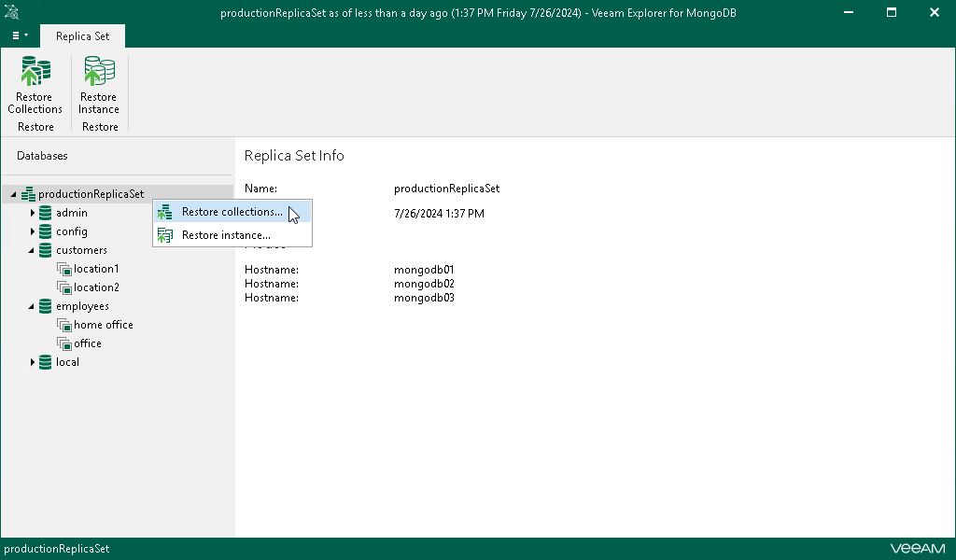Click the productionReplicaSet status bar text
Viewport: 956px width, 560px height.
point(57,549)
